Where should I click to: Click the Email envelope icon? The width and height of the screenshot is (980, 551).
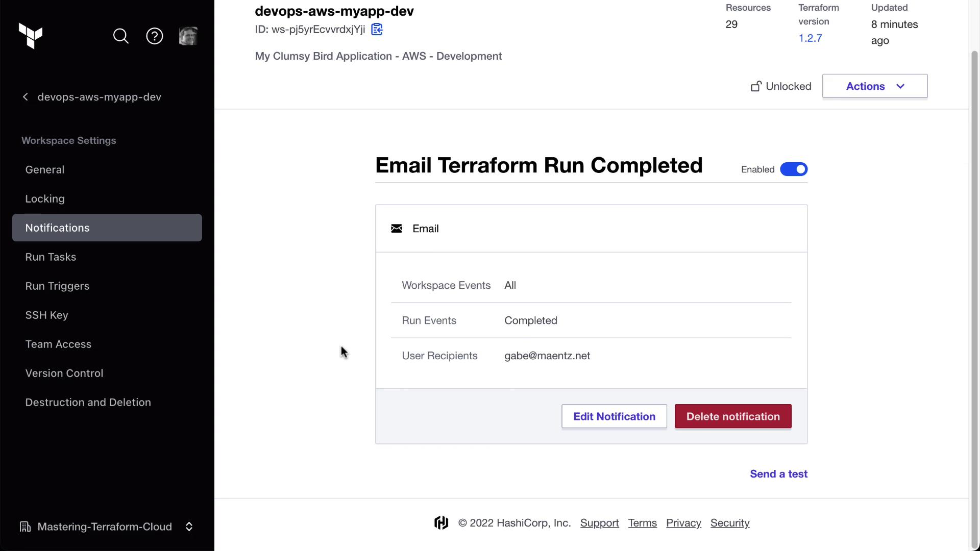click(397, 229)
